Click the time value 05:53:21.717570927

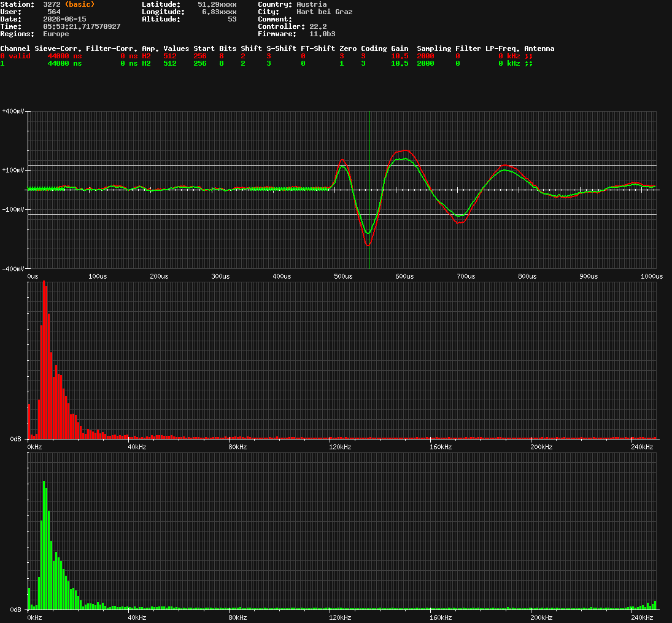(x=82, y=26)
